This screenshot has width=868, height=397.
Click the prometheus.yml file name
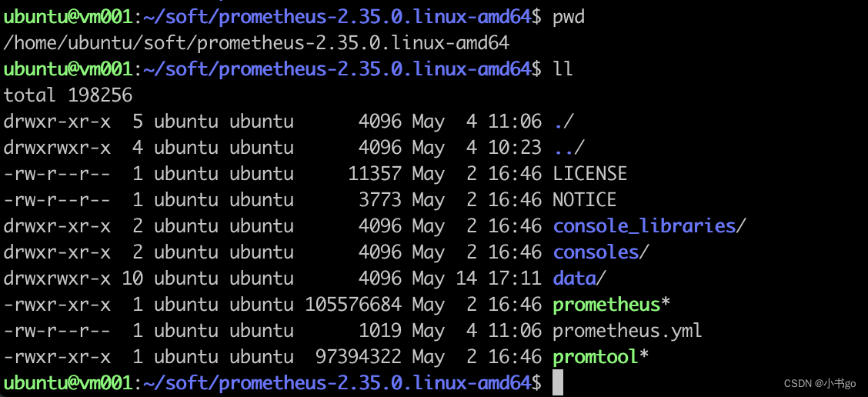coord(627,331)
